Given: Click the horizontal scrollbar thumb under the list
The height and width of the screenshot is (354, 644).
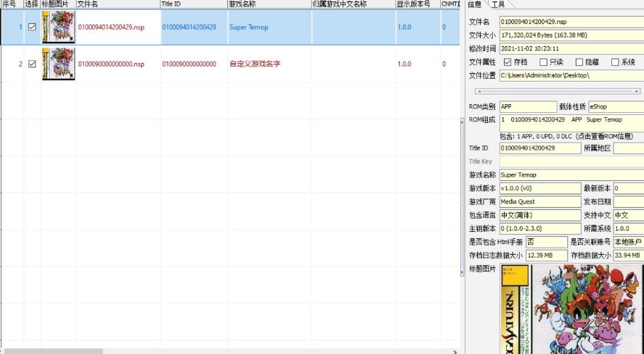Looking at the screenshot, I should tap(53, 352).
